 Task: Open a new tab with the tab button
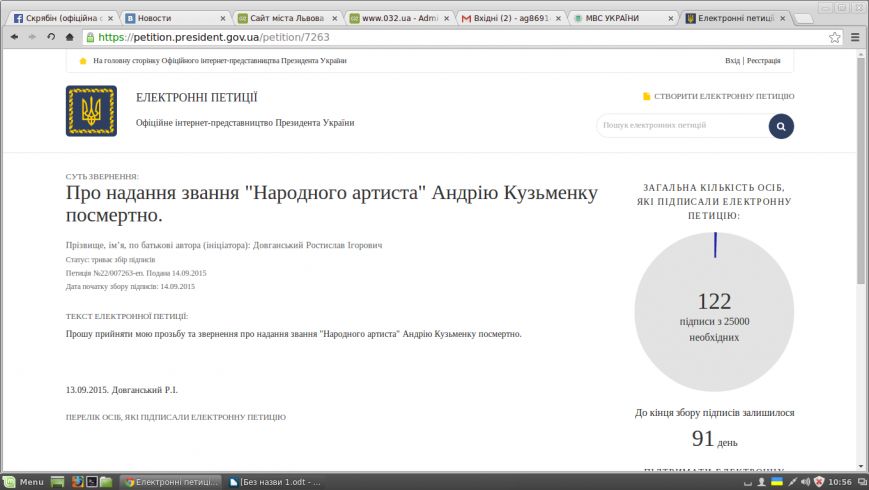click(x=804, y=19)
